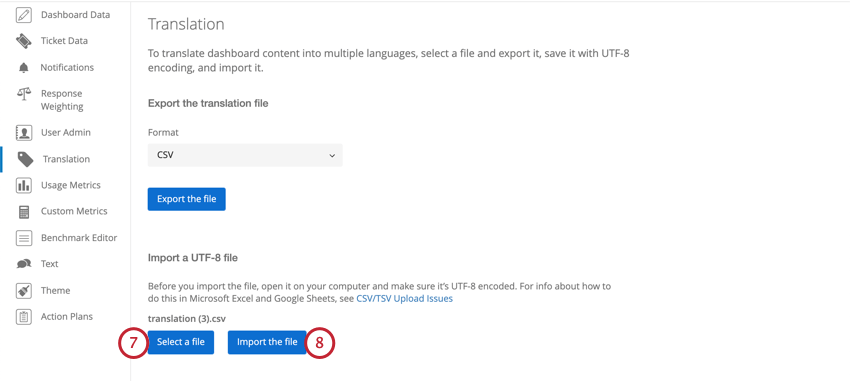Click the Ticket Data ticket icon
The width and height of the screenshot is (850, 381).
[24, 41]
